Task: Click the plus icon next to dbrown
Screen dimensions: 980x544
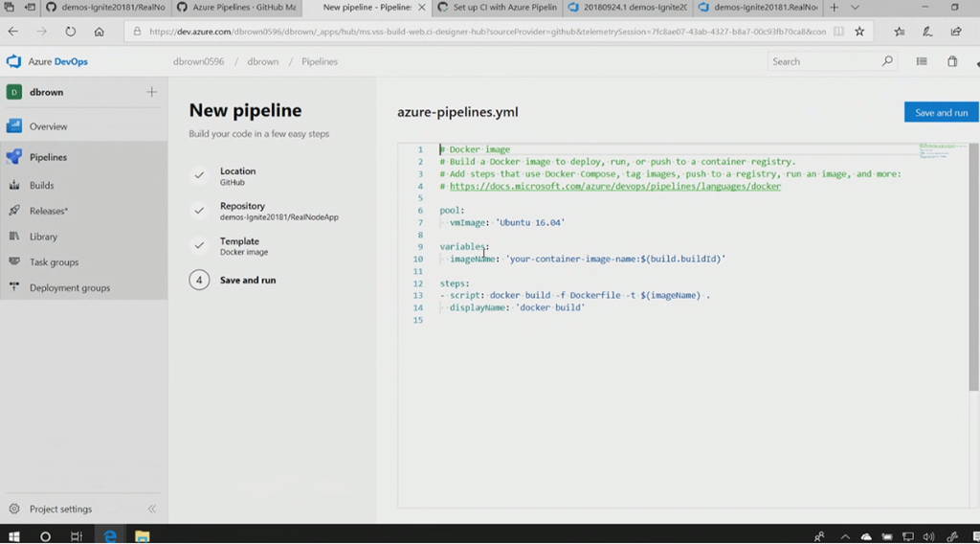Action: click(151, 92)
